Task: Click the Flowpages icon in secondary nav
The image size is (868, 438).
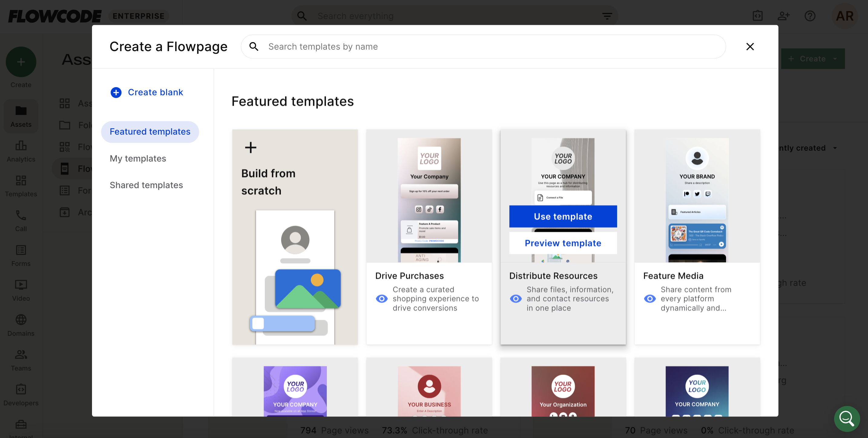Action: pos(64,169)
